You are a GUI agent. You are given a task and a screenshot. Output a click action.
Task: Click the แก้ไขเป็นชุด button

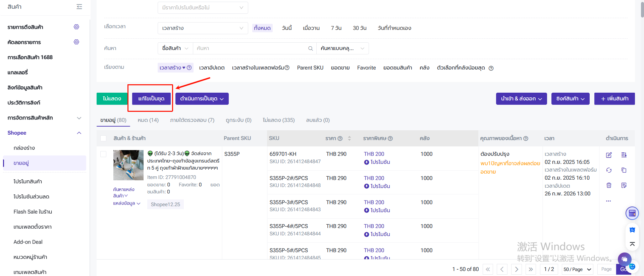click(x=151, y=99)
